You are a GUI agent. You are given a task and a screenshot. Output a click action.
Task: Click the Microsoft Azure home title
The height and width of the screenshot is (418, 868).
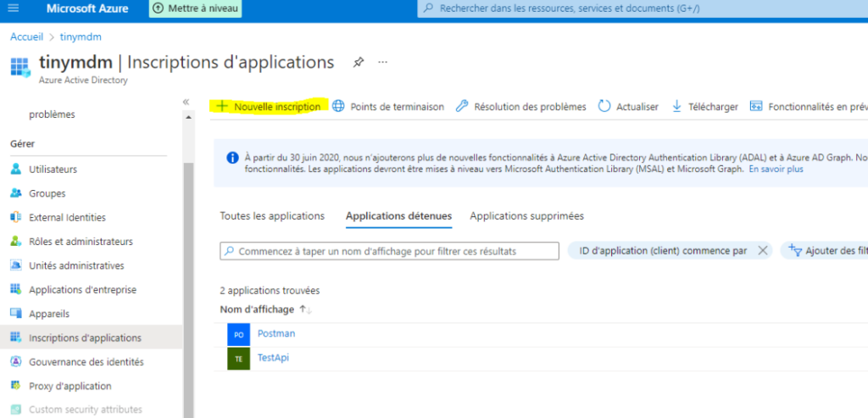87,8
